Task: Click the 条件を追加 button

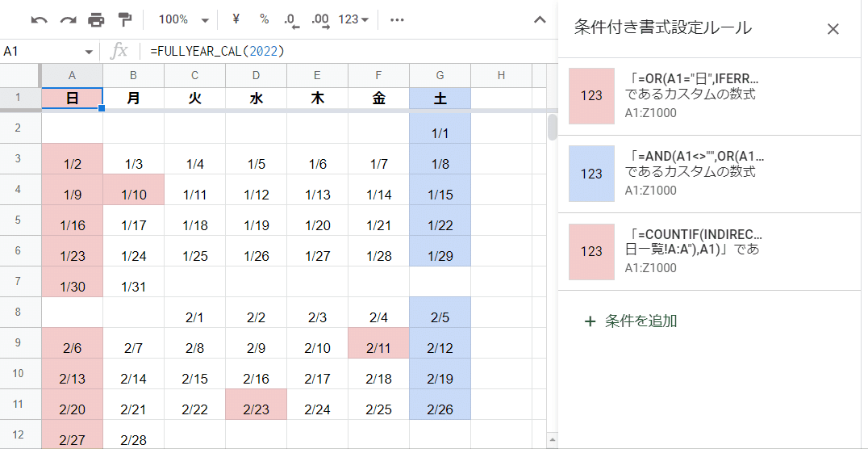Action: 632,321
